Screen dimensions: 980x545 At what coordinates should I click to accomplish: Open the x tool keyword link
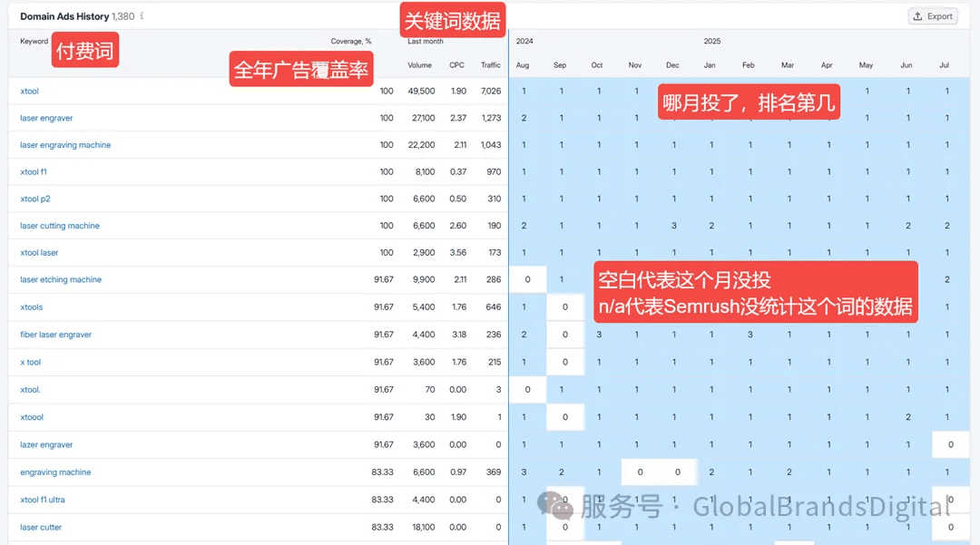coord(30,362)
